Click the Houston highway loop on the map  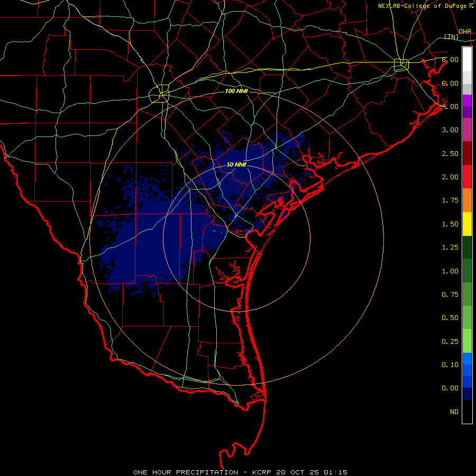point(401,65)
